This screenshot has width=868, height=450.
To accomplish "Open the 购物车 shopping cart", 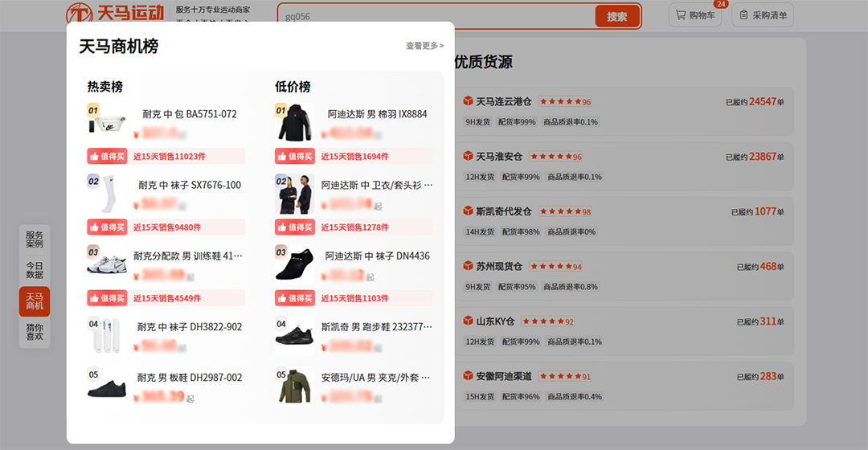I will (695, 15).
